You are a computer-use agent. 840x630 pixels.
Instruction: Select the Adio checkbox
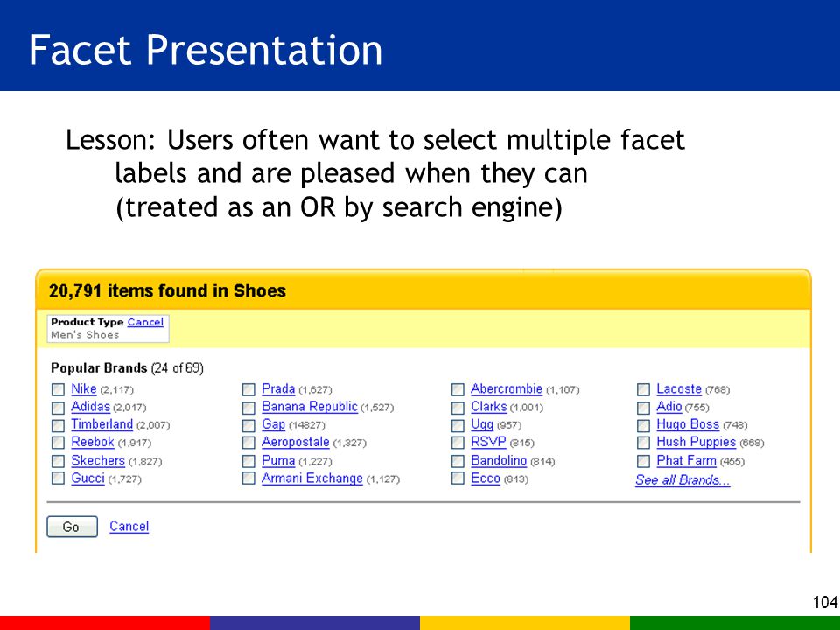[x=643, y=408]
